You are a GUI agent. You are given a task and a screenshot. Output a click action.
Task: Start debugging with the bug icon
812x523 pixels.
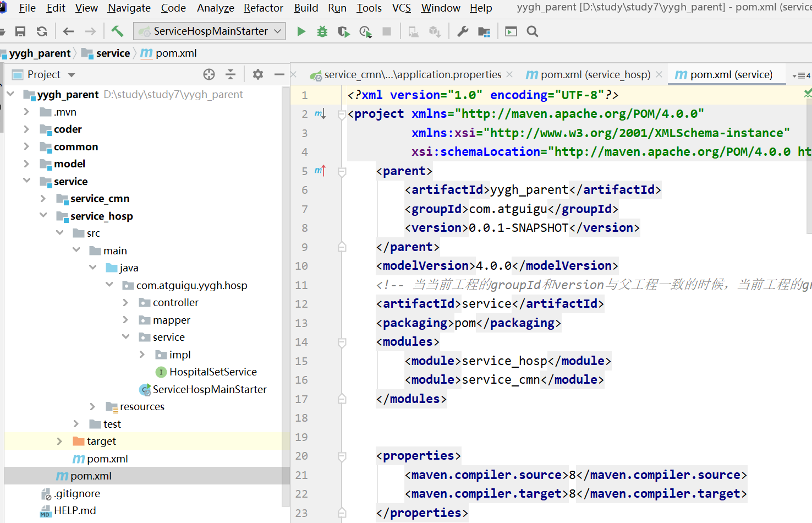click(x=322, y=31)
